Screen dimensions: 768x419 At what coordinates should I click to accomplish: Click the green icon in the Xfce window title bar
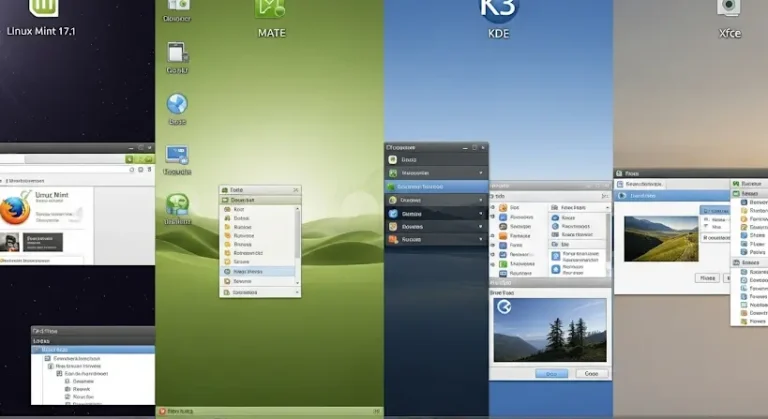coord(619,173)
